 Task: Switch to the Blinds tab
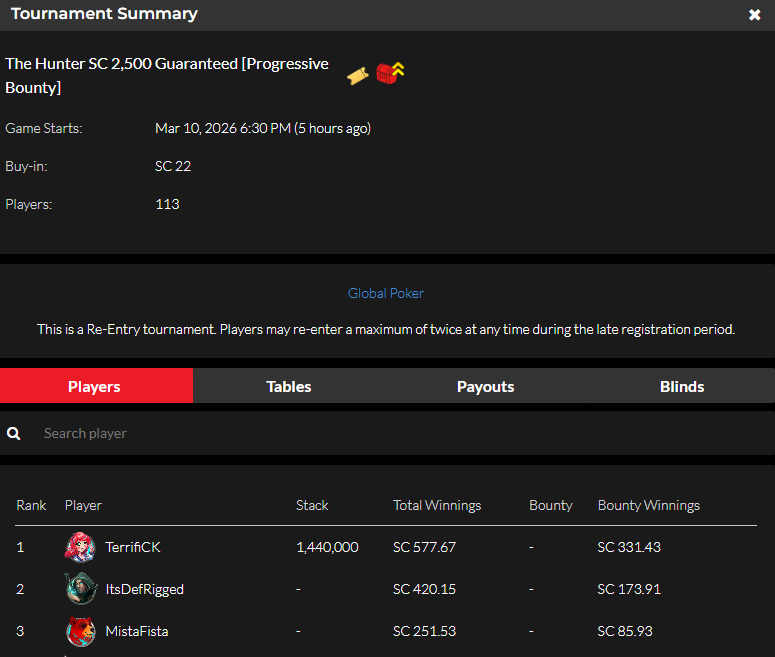[682, 386]
